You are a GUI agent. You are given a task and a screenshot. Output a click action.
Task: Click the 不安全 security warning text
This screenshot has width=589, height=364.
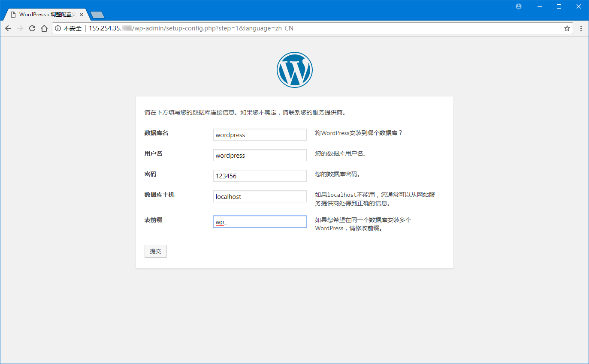point(72,28)
